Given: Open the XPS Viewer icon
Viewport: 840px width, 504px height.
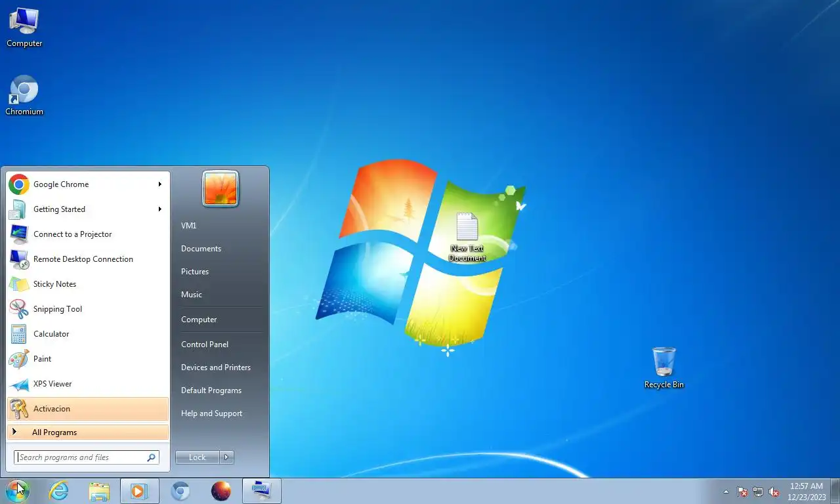Looking at the screenshot, I should point(19,384).
